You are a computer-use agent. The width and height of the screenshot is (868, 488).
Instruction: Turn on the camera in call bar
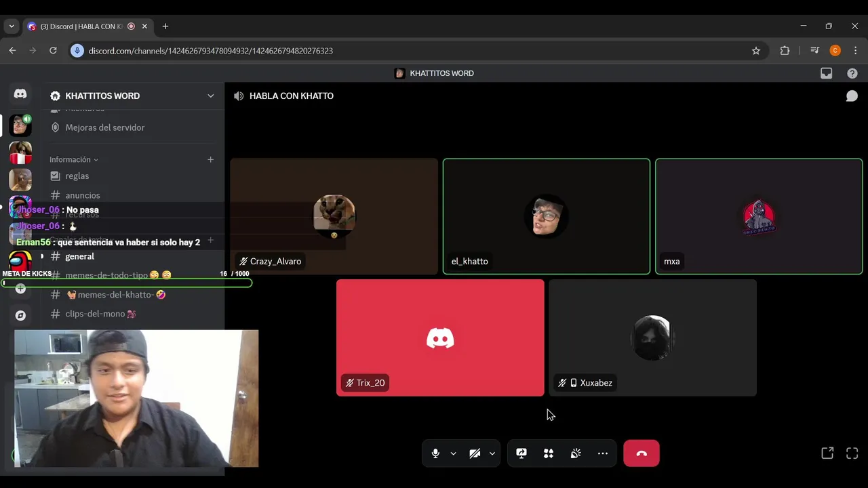475,453
